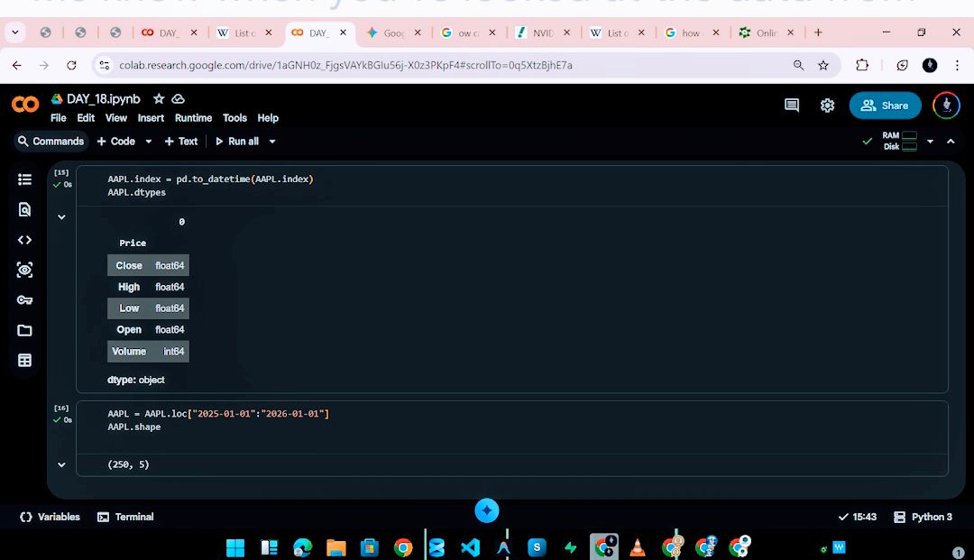This screenshot has width=974, height=560.
Task: Open the Windows Start menu
Action: pyautogui.click(x=235, y=547)
